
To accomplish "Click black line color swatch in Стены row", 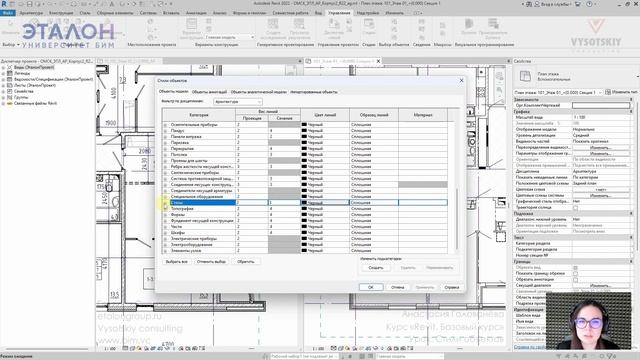I will [304, 202].
